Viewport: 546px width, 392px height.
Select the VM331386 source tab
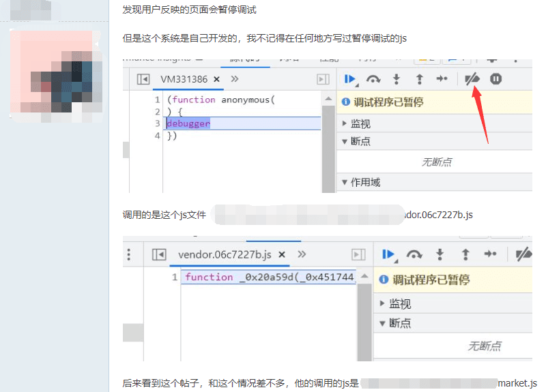pyautogui.click(x=184, y=79)
